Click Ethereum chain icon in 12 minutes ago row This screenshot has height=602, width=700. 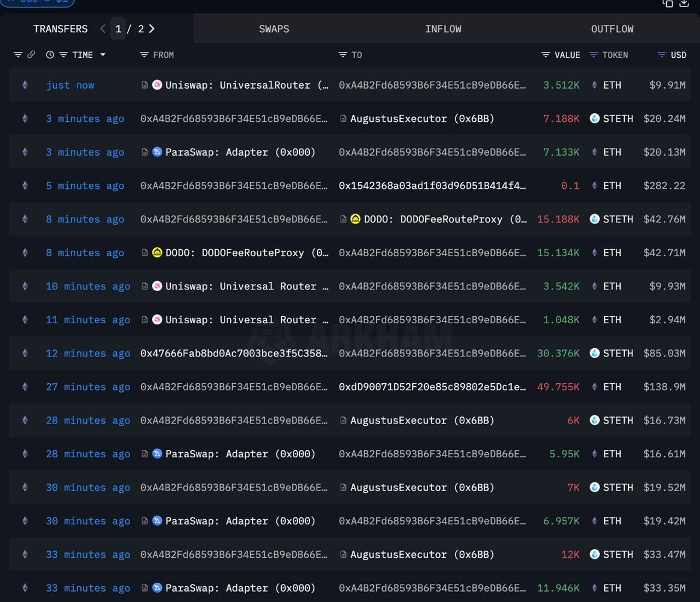click(24, 353)
